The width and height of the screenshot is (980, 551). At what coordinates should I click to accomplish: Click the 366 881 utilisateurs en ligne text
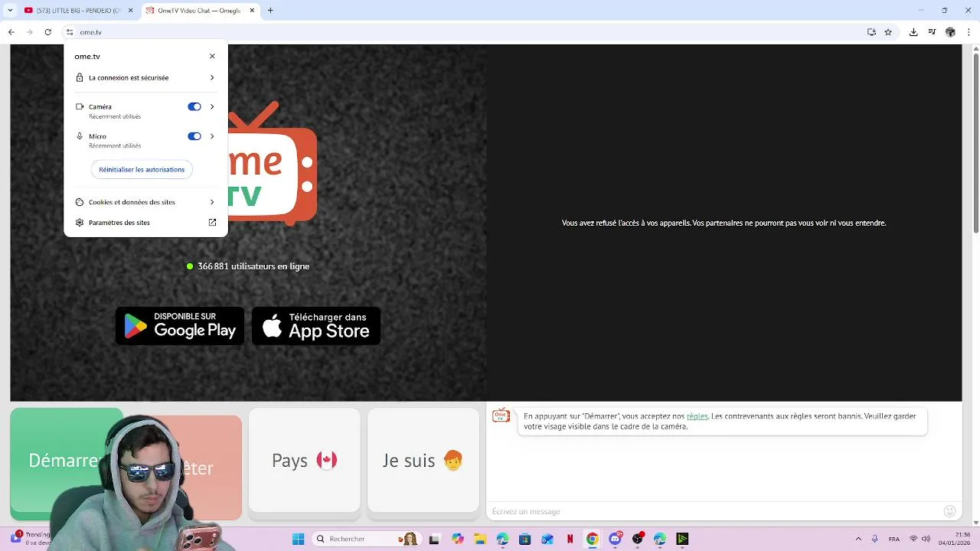[x=253, y=266]
